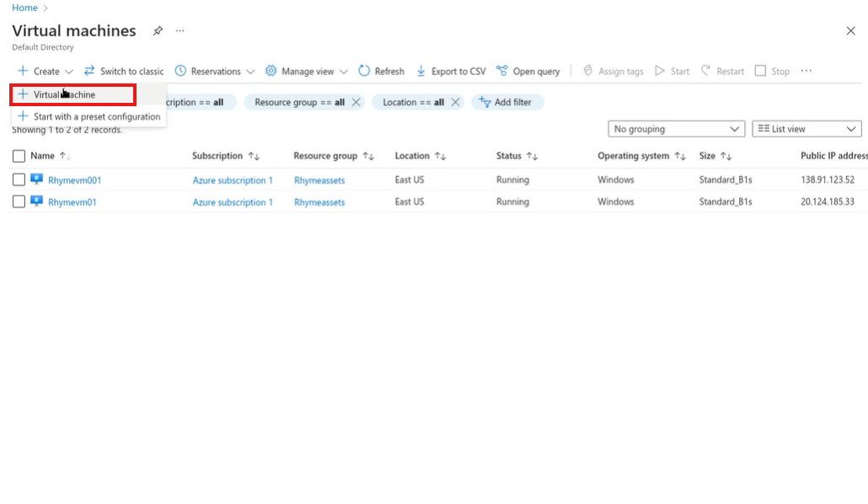Image resolution: width=868 pixels, height=504 pixels.
Task: Open the toolbar overflow ellipsis menu
Action: click(806, 71)
